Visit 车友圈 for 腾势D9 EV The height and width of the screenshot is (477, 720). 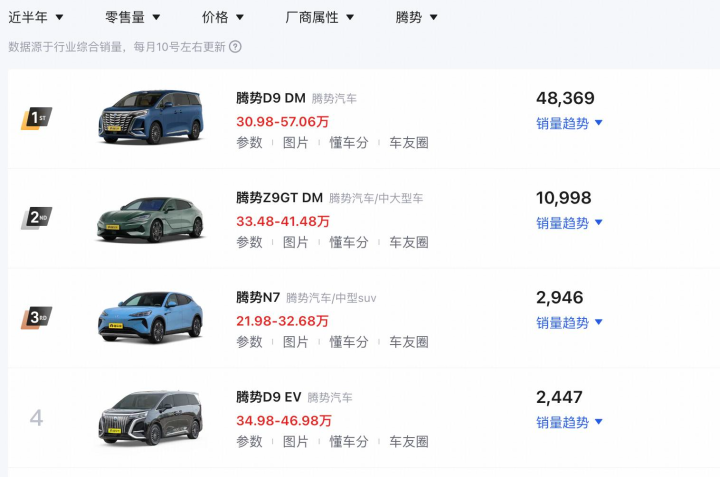(409, 442)
